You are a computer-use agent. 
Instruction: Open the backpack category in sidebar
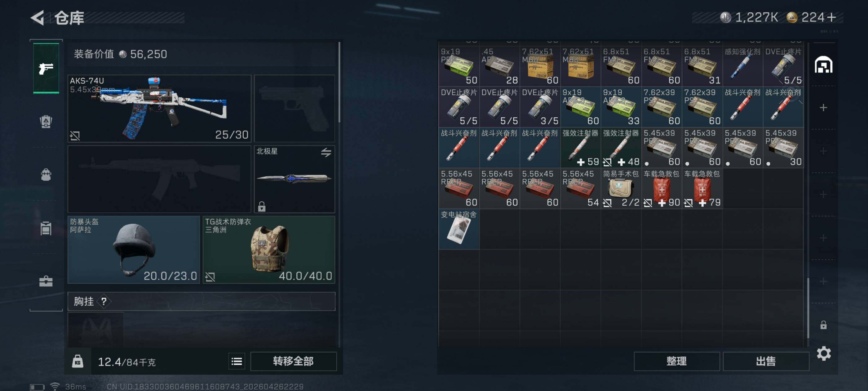(x=46, y=175)
